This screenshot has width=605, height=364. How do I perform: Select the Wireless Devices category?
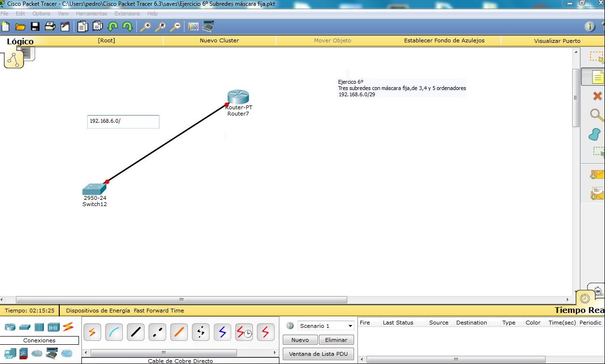point(53,327)
